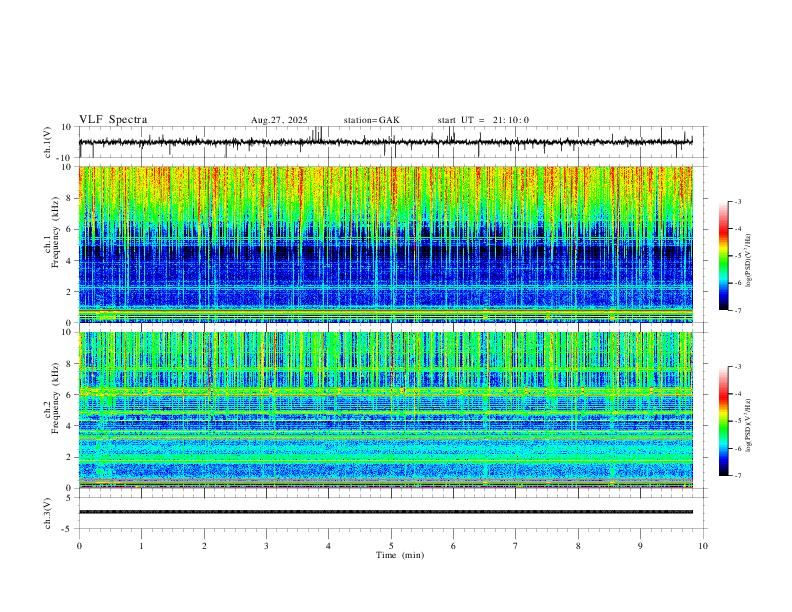Click the "station=GAK" header label
This screenshot has width=792, height=612.
[x=372, y=120]
